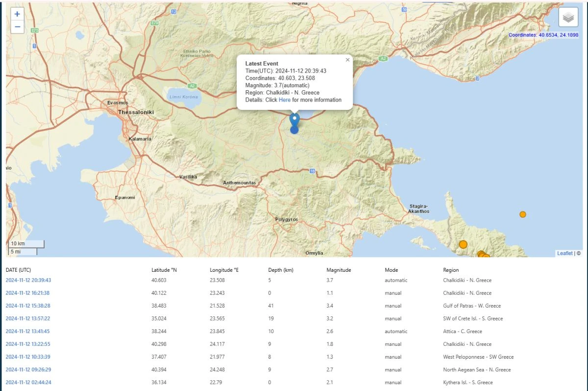The height and width of the screenshot is (391, 588).
Task: Zoom out on the map
Action: pos(17,27)
